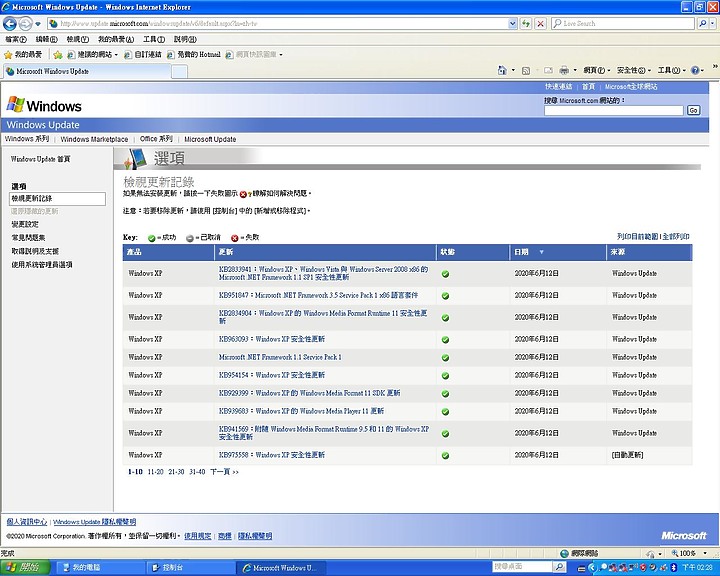Screen dimensions: 720x576
Task: Open the Windows 系列 navigation tab
Action: (x=27, y=139)
